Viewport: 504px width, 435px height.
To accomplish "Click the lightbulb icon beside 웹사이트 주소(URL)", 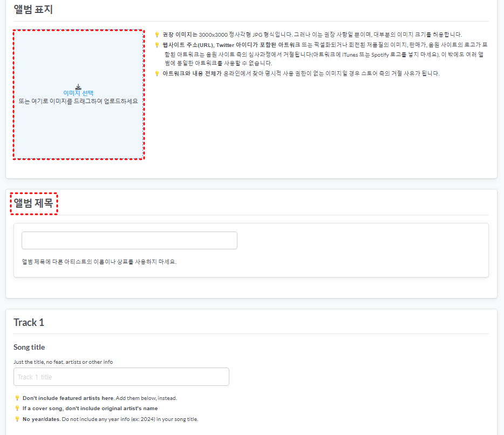I will pos(157,45).
